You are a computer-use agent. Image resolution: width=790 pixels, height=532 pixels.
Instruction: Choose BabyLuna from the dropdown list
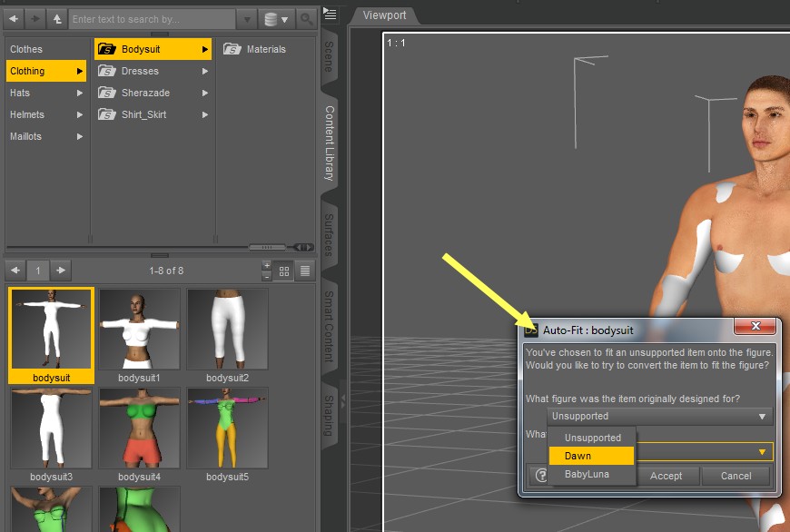(x=592, y=474)
